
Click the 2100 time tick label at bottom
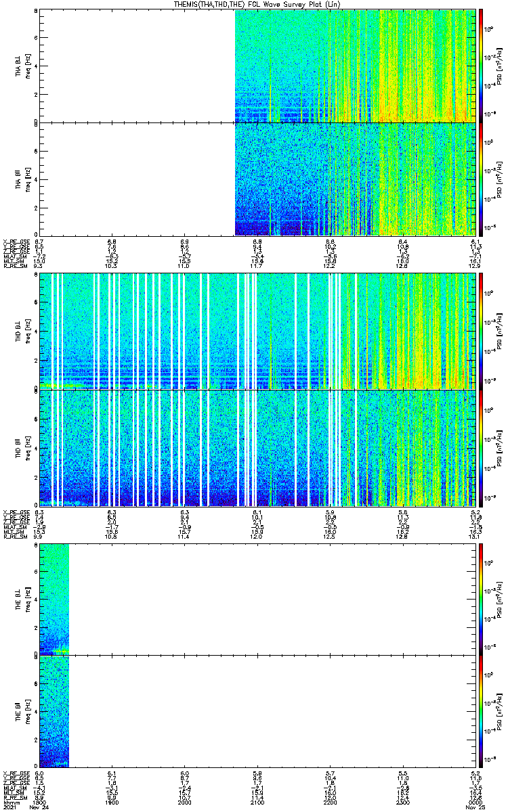tap(257, 802)
